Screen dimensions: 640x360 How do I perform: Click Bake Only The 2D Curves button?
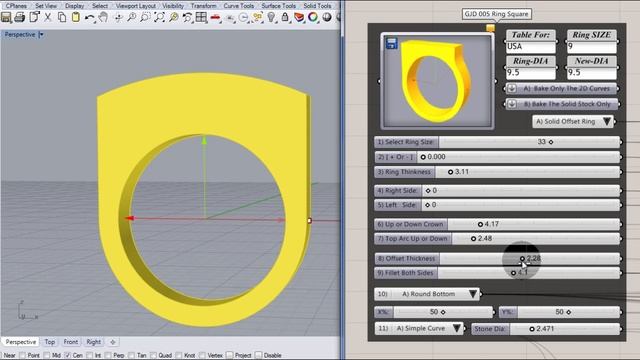(x=562, y=89)
